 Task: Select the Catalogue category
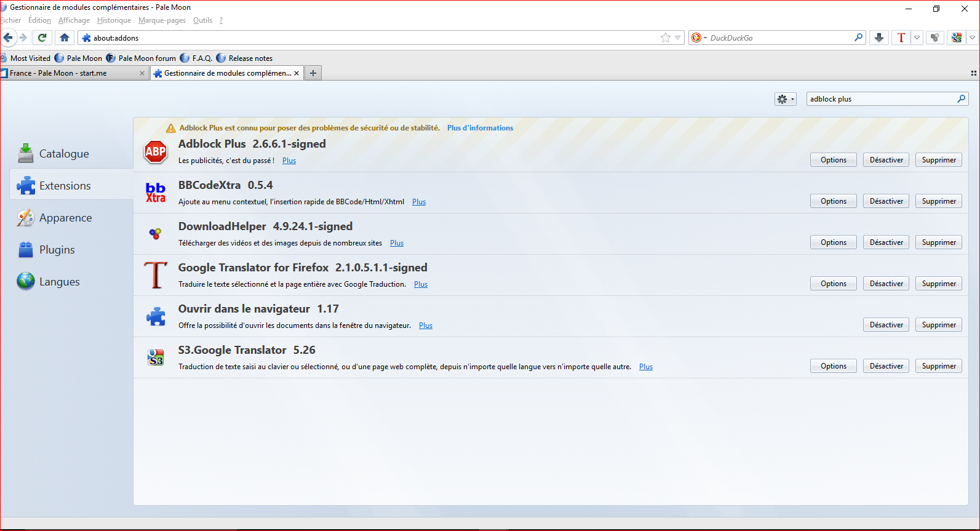point(71,153)
